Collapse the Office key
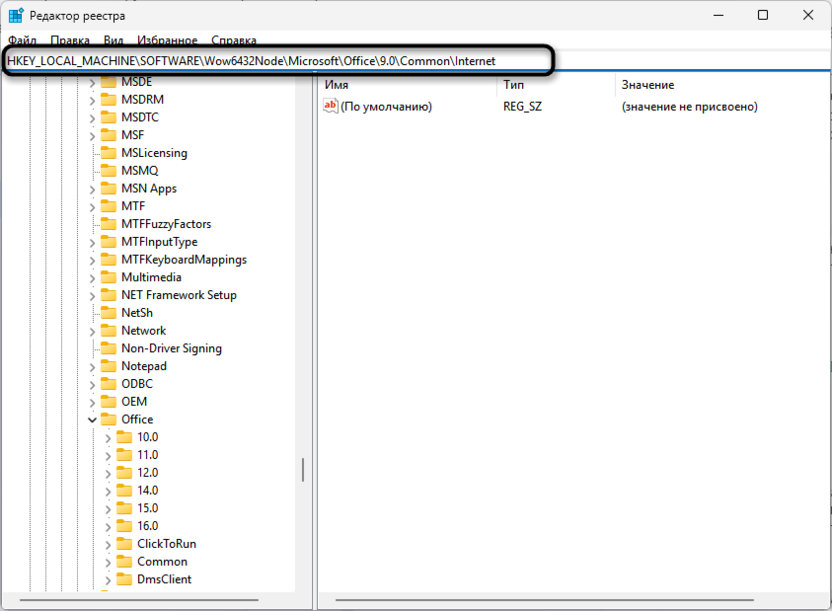 point(92,420)
